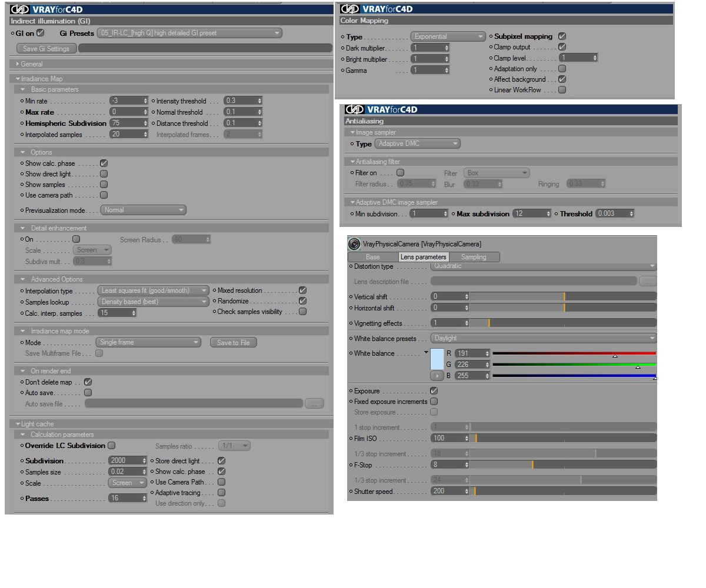Enable Adaptation only checkbox
Image resolution: width=706 pixels, height=588 pixels.
point(562,69)
